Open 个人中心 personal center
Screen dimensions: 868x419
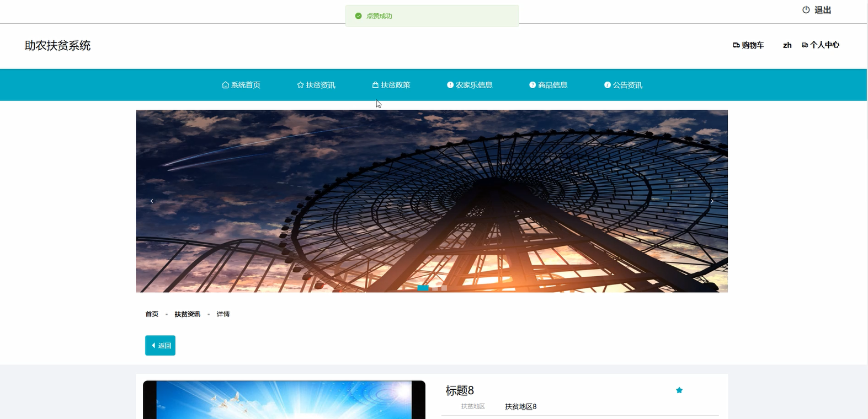click(824, 45)
